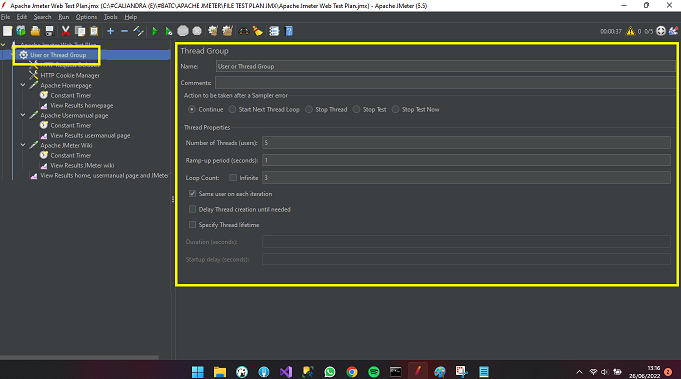
Task: Click the Number of Threads (users) field
Action: point(466,143)
